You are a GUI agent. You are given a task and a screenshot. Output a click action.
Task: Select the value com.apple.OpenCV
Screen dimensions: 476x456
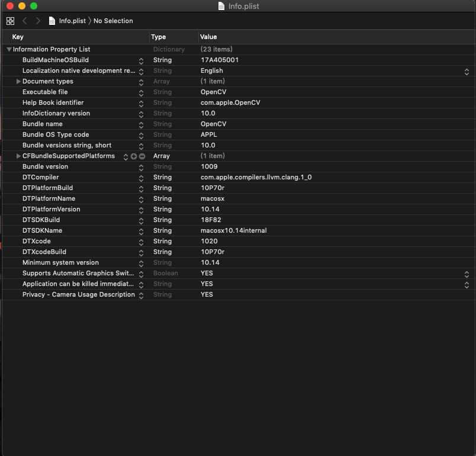coord(230,102)
